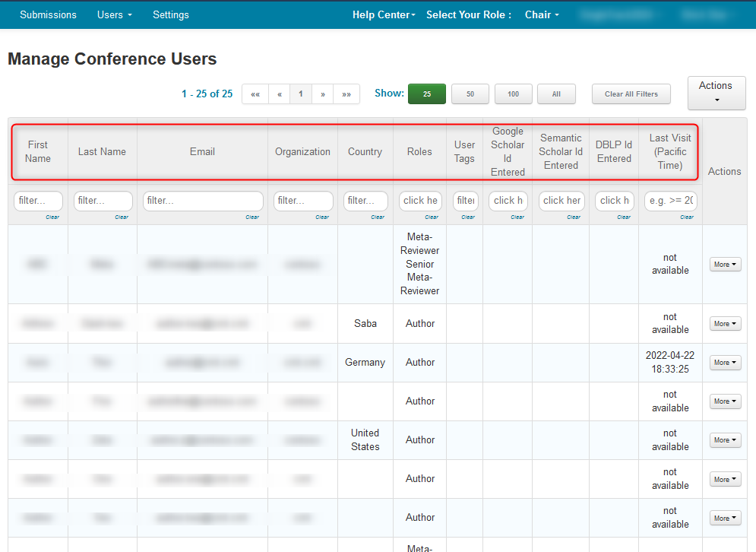
Task: Click the Roles filter picker link
Action: pos(419,201)
